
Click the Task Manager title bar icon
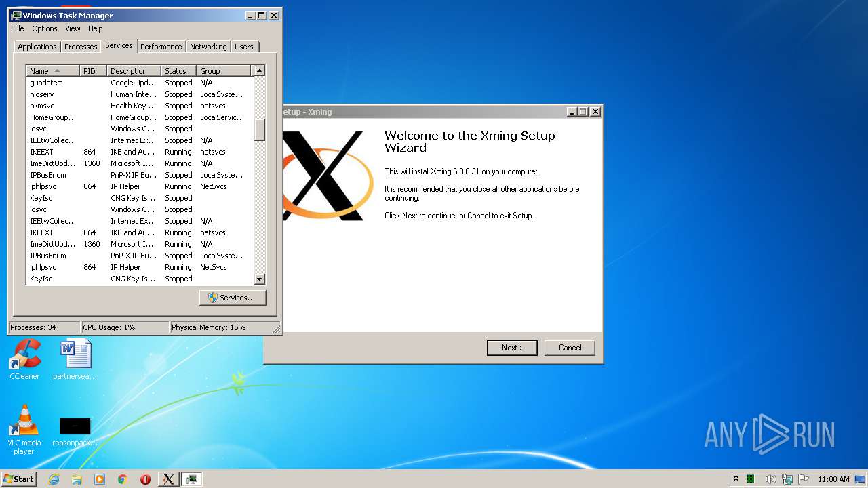coord(16,15)
